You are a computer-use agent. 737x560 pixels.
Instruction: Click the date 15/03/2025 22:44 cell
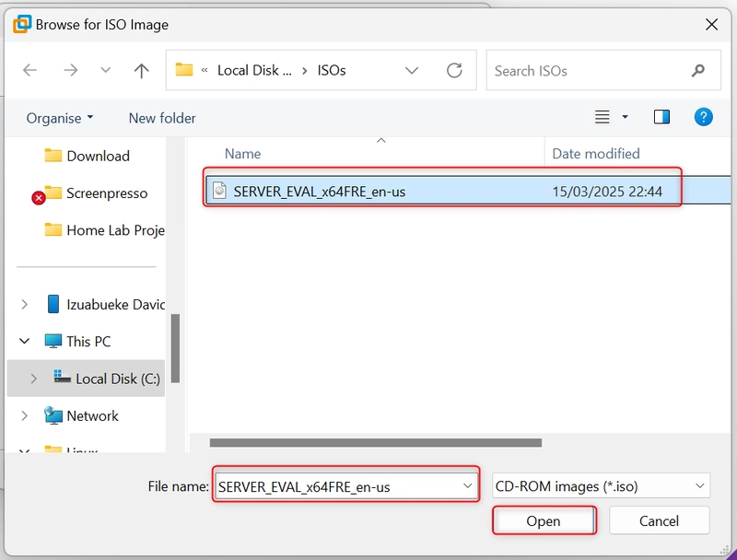pyautogui.click(x=607, y=192)
